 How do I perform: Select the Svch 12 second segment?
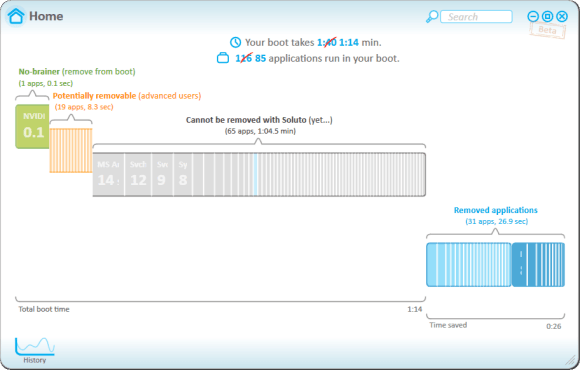click(x=138, y=174)
